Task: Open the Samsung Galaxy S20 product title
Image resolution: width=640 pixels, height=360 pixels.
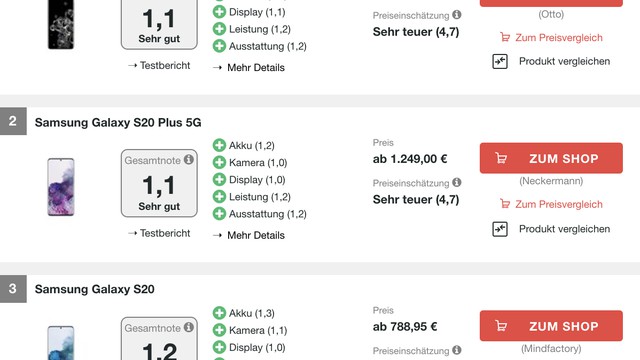Action: [x=95, y=289]
